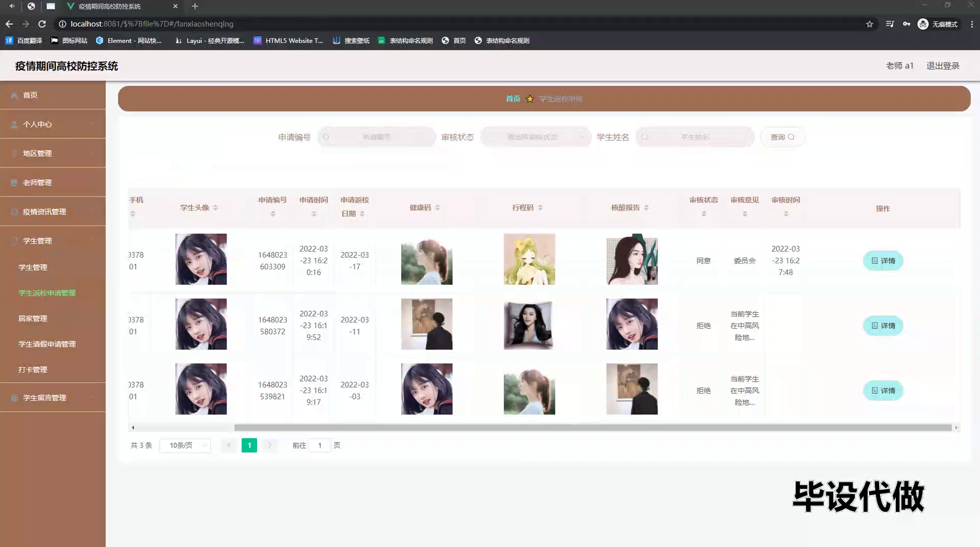
Task: Reload the page with refresh icon
Action: [x=42, y=24]
